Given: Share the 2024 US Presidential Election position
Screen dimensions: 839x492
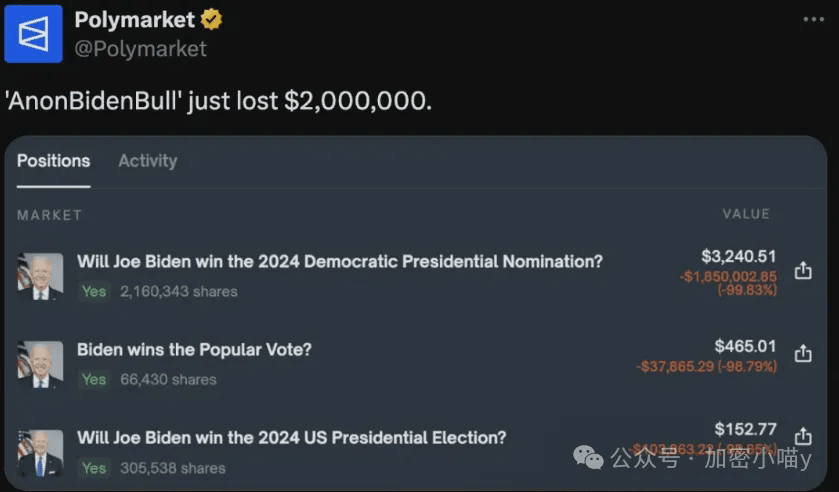Looking at the screenshot, I should pos(802,436).
